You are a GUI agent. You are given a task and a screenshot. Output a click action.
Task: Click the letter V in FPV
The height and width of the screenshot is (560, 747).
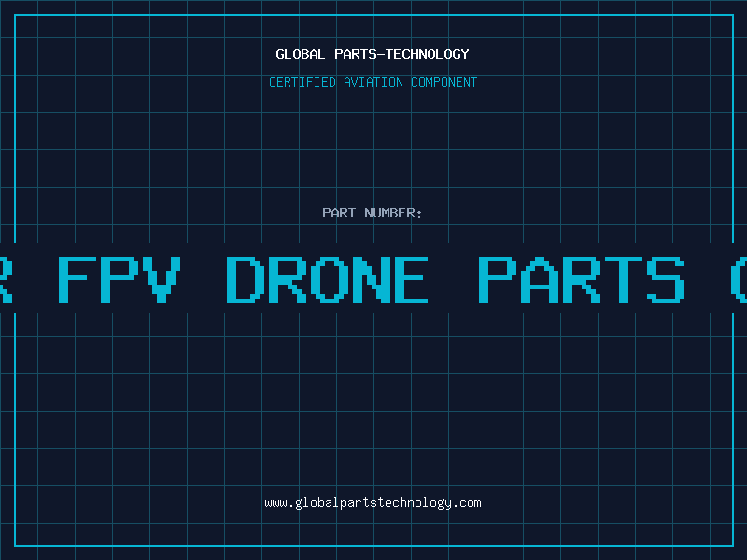click(161, 279)
